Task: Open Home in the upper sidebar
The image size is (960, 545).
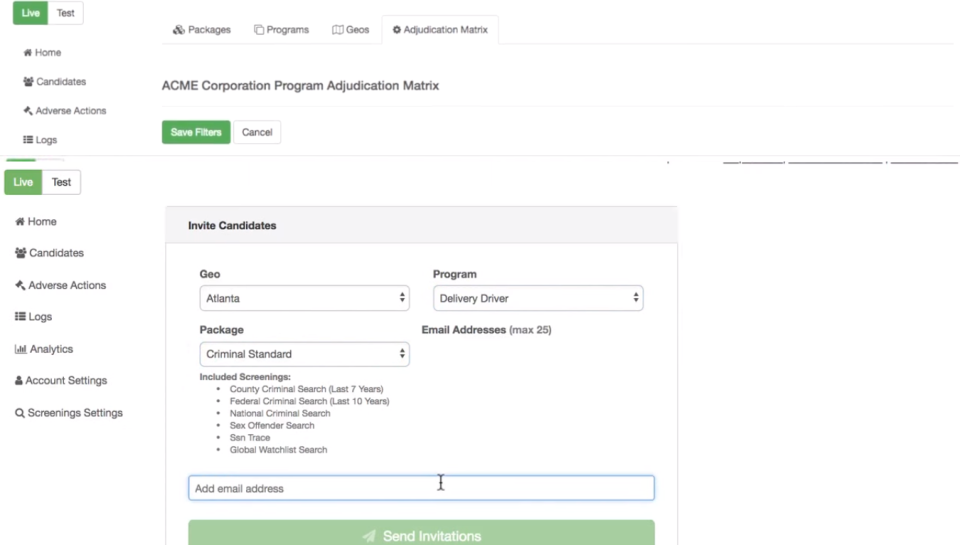Action: point(42,53)
